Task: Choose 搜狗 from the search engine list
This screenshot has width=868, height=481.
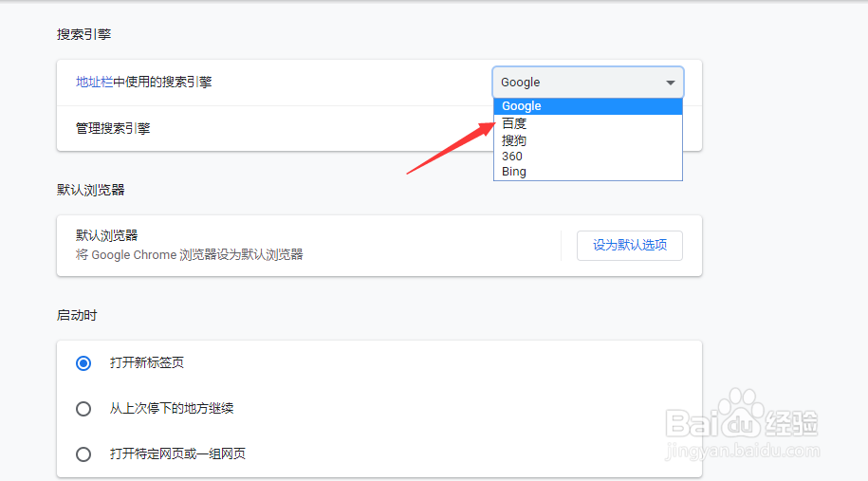Action: tap(588, 140)
